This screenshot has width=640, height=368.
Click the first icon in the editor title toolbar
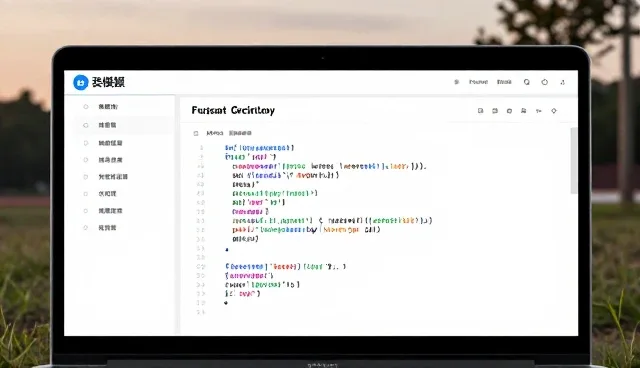coord(480,111)
